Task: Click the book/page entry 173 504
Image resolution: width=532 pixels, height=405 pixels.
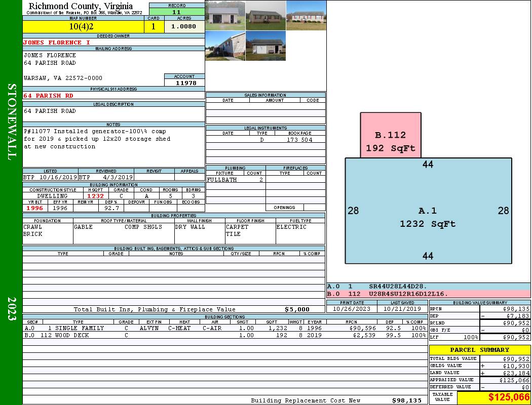Action: (299, 140)
